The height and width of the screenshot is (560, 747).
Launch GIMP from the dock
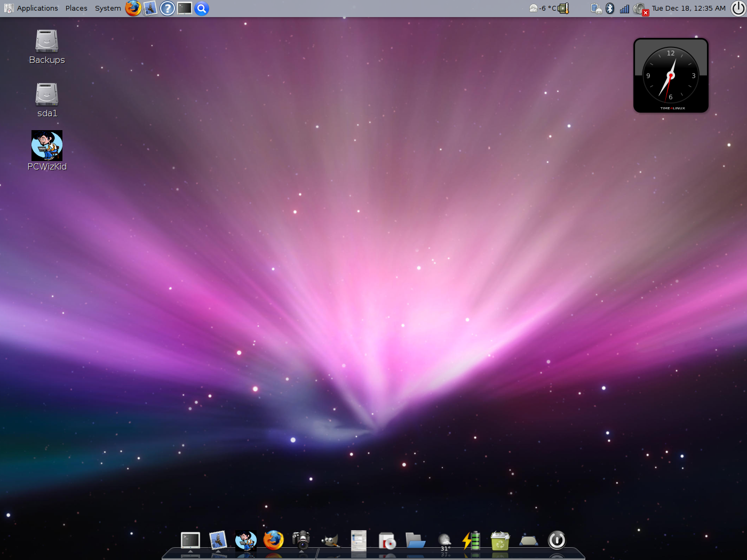(x=330, y=541)
